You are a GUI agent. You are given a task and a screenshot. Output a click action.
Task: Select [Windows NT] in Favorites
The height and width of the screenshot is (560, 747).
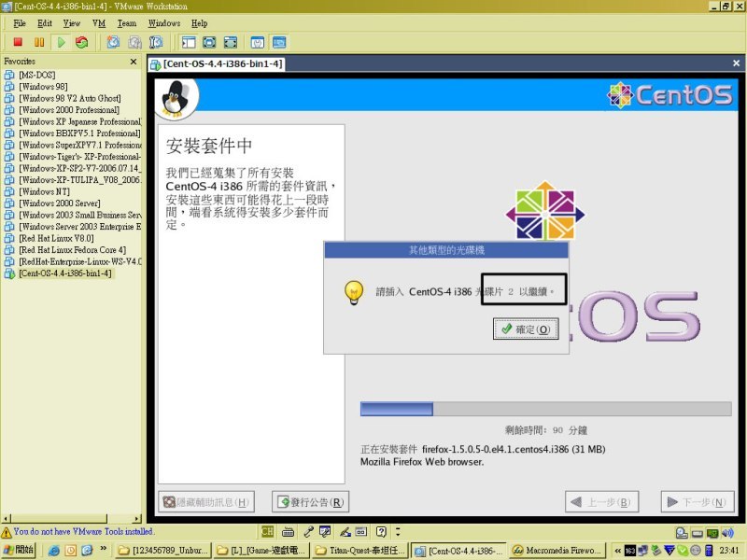[44, 191]
